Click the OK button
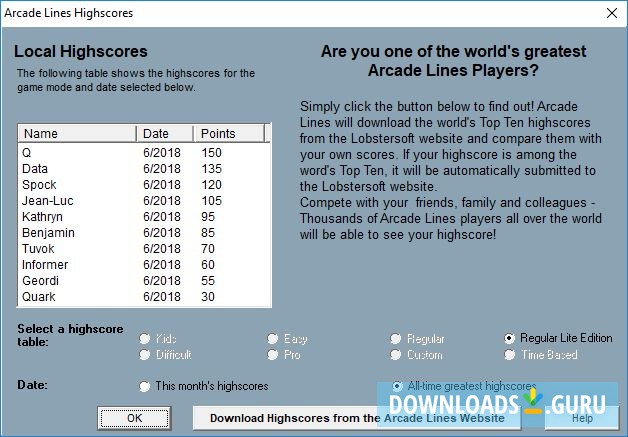This screenshot has height=437, width=628. point(134,418)
